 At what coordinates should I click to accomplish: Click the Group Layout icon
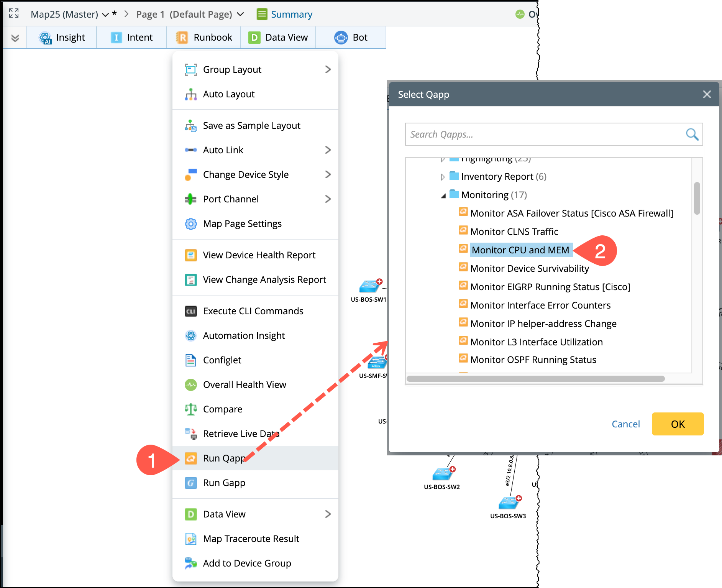(x=190, y=70)
